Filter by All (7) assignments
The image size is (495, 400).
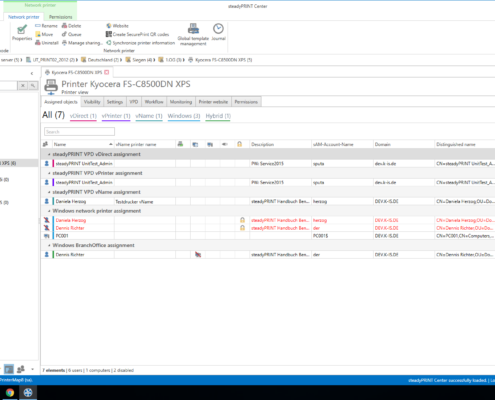pos(53,115)
